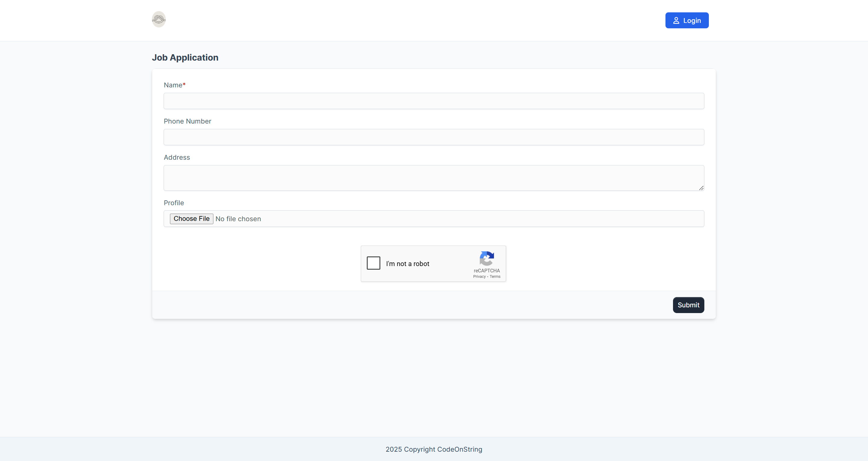Screen dimensions: 868x461
Task: Click the No file chosen text
Action: pyautogui.click(x=238, y=219)
